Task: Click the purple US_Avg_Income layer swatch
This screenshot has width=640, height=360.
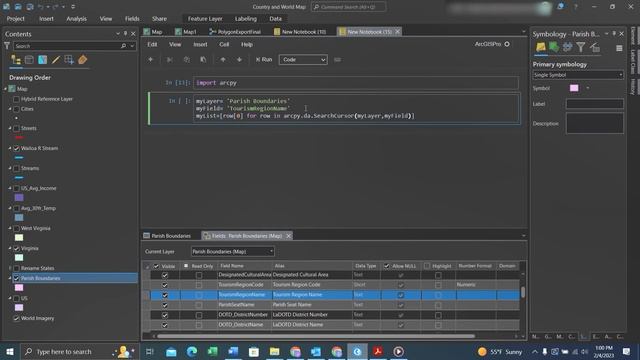Action: [19, 198]
